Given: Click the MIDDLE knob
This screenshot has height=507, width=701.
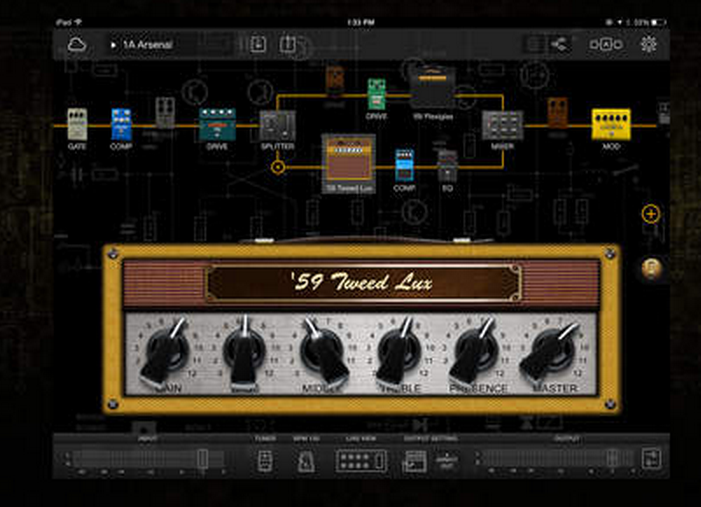Looking at the screenshot, I should [x=323, y=353].
